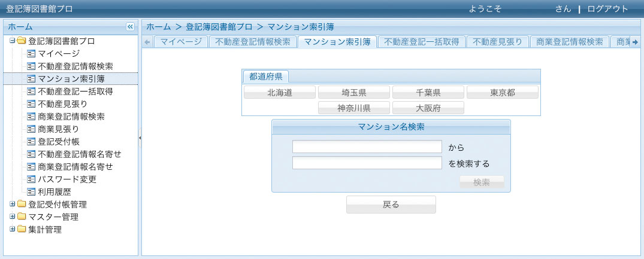Click the マスター管理 folder icon
644x259 pixels.
point(22,217)
